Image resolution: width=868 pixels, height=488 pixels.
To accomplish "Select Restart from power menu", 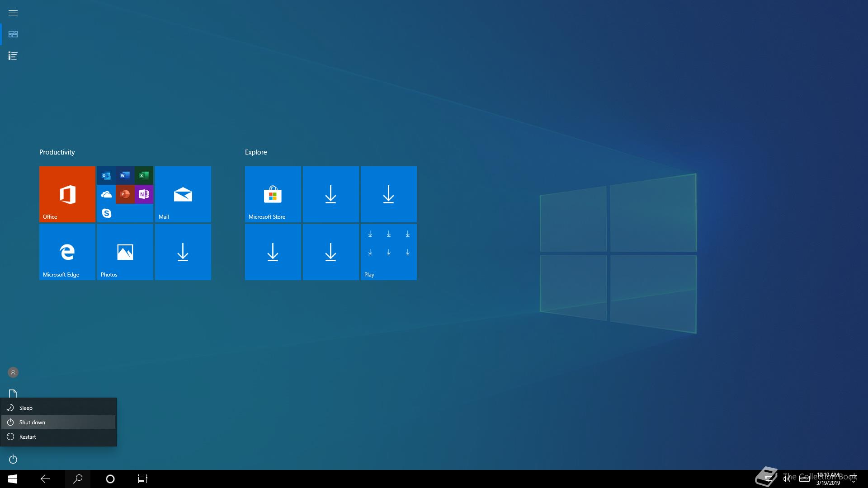I will [x=28, y=436].
